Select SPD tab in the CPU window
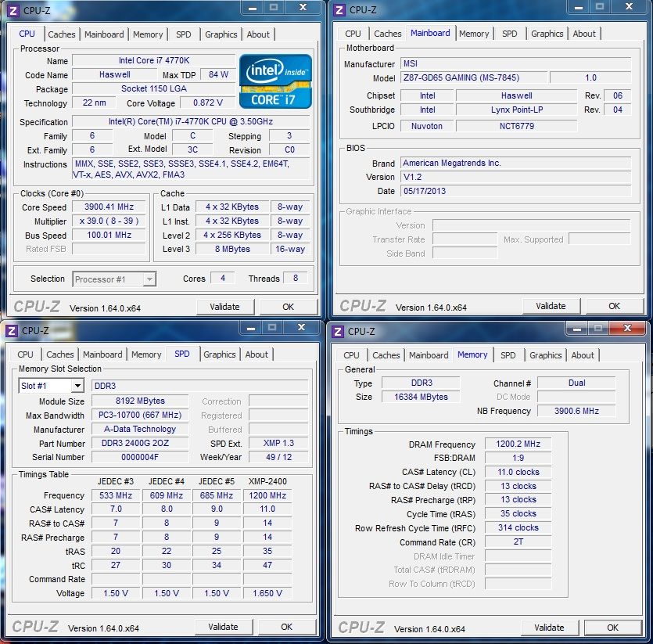653x644 pixels. [183, 34]
